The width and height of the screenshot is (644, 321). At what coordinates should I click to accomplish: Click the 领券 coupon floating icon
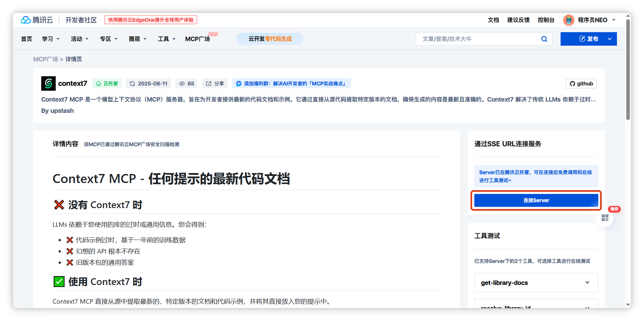614,209
